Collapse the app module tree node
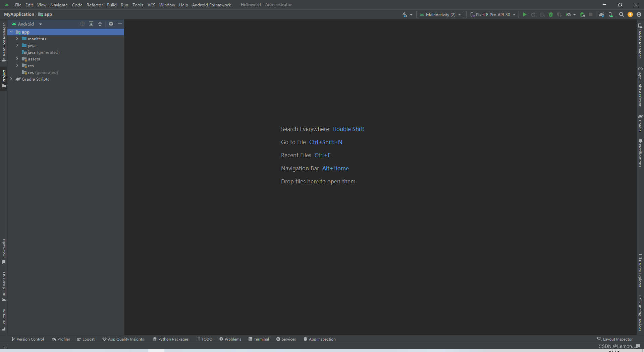This screenshot has width=644, height=352. pos(11,32)
